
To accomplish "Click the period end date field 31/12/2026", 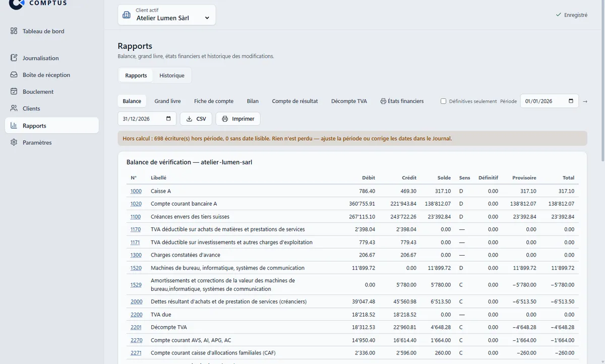I will (x=147, y=119).
